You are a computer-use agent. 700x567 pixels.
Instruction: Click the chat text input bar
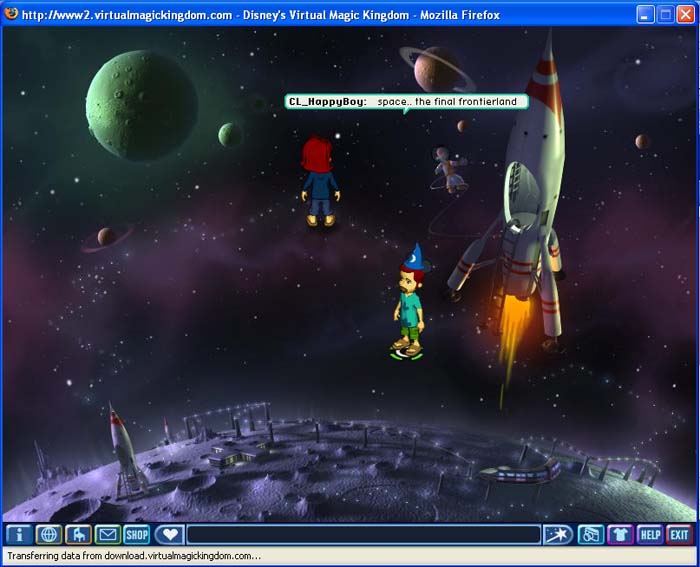363,535
